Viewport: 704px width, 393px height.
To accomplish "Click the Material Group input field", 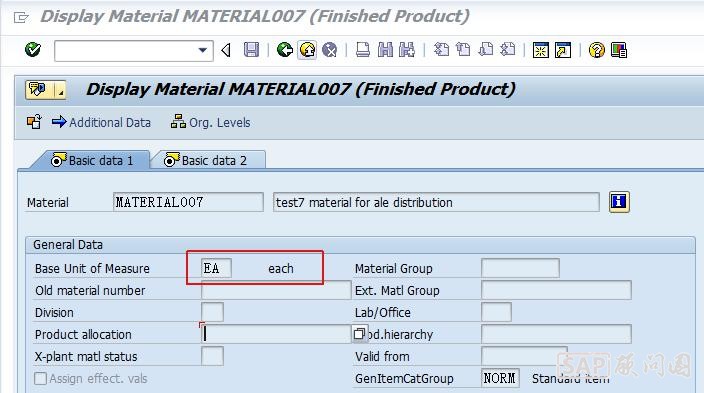I will tap(520, 268).
